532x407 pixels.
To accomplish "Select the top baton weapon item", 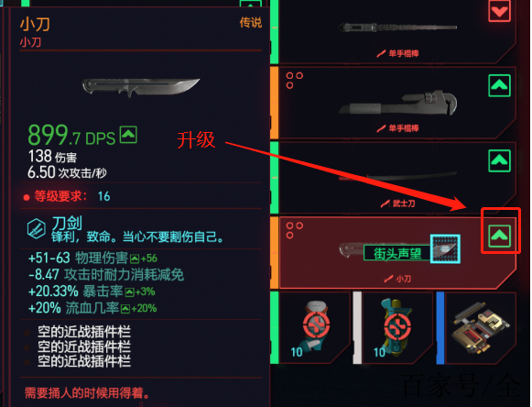I will pos(397,31).
